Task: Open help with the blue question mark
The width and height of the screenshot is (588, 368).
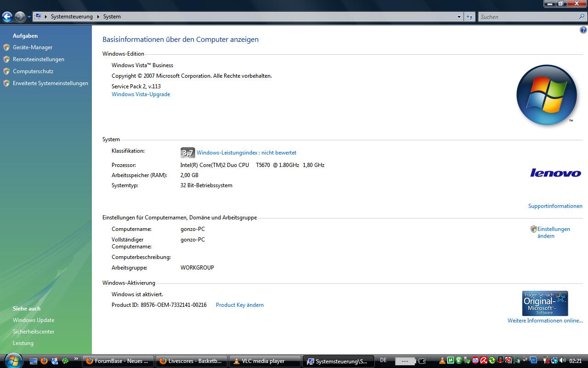Action: pyautogui.click(x=583, y=30)
